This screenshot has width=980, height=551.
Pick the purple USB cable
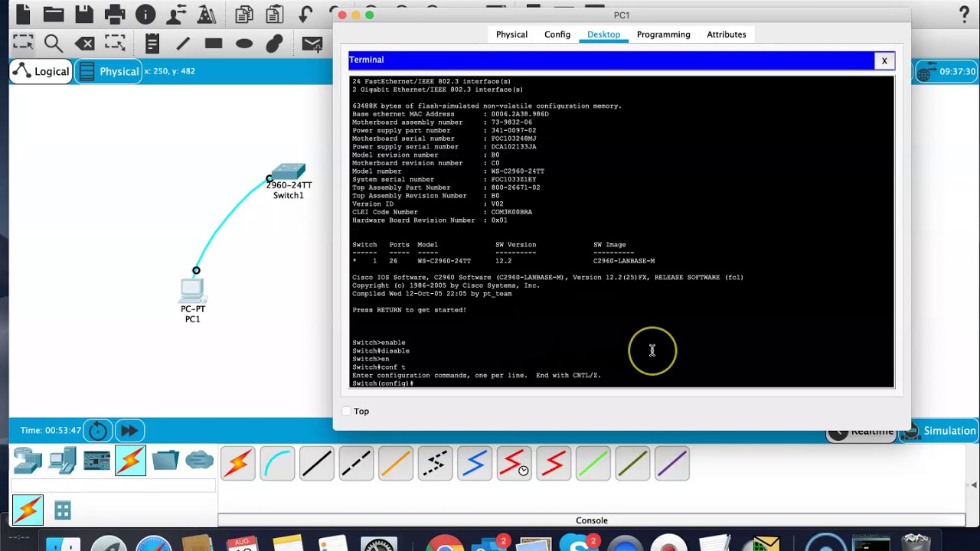[671, 464]
